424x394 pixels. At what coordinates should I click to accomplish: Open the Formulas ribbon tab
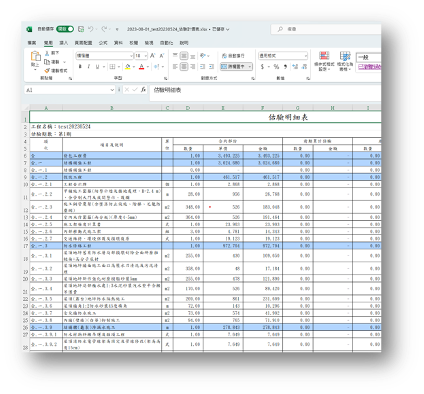103,43
